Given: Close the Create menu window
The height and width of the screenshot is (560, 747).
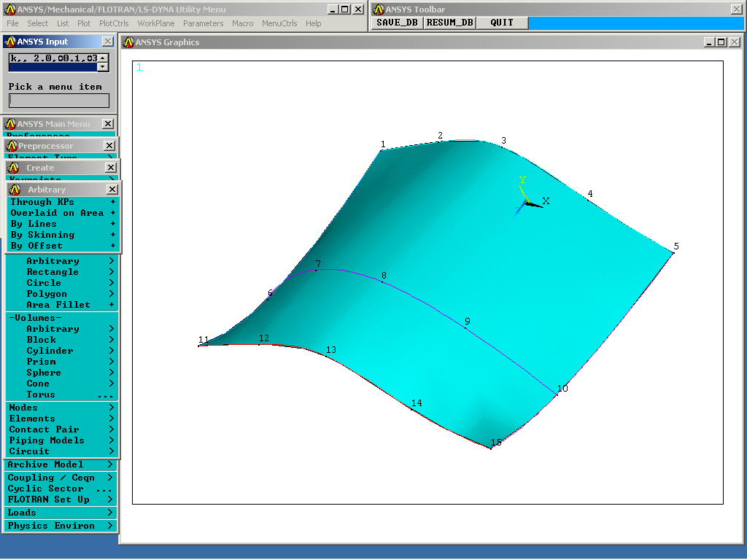Looking at the screenshot, I should coord(111,168).
